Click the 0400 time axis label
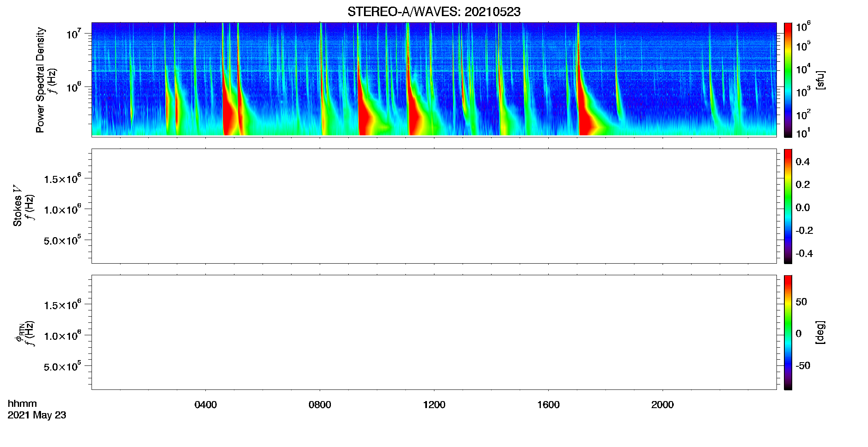 205,405
